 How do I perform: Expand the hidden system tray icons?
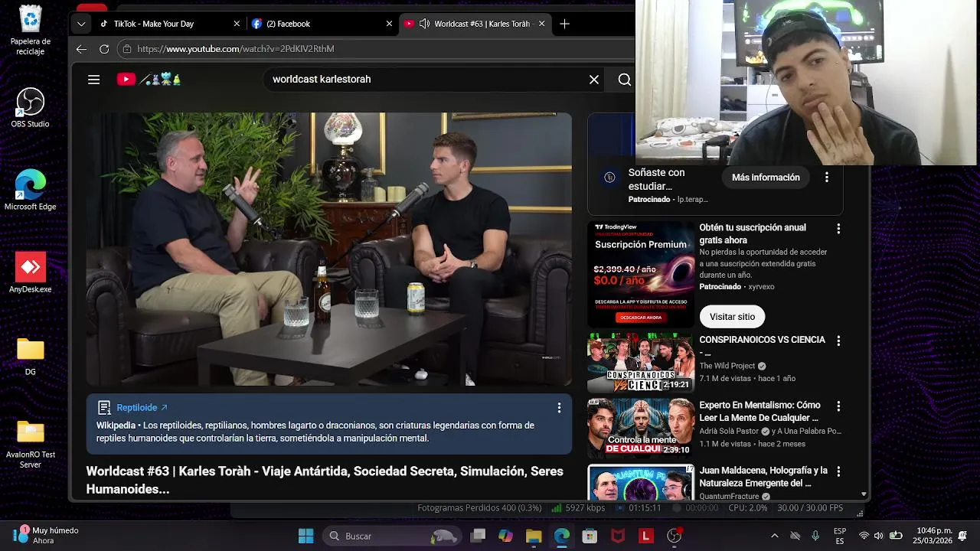[774, 536]
